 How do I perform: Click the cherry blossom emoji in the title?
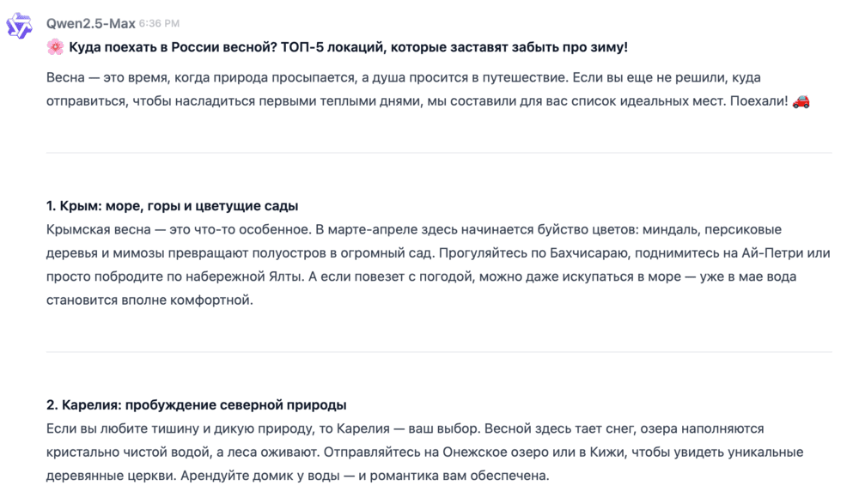click(55, 47)
